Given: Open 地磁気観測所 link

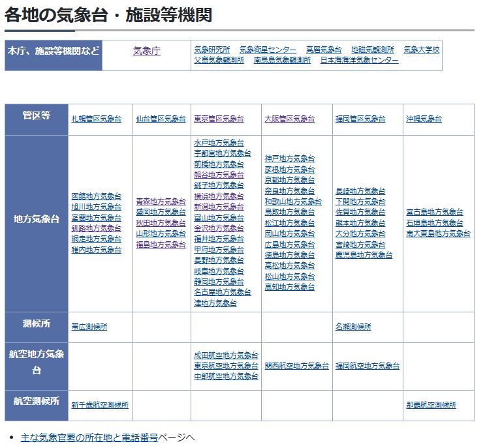Looking at the screenshot, I should 373,50.
